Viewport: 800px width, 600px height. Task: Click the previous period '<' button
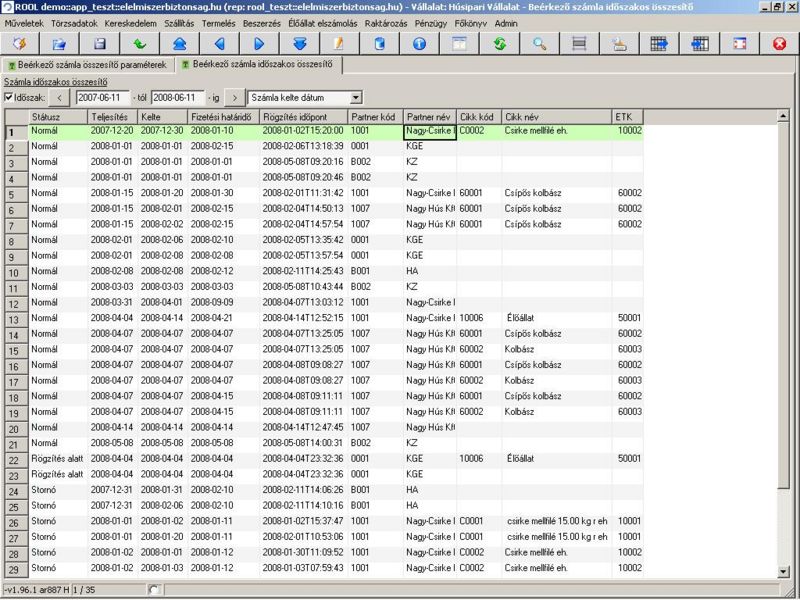[59, 98]
